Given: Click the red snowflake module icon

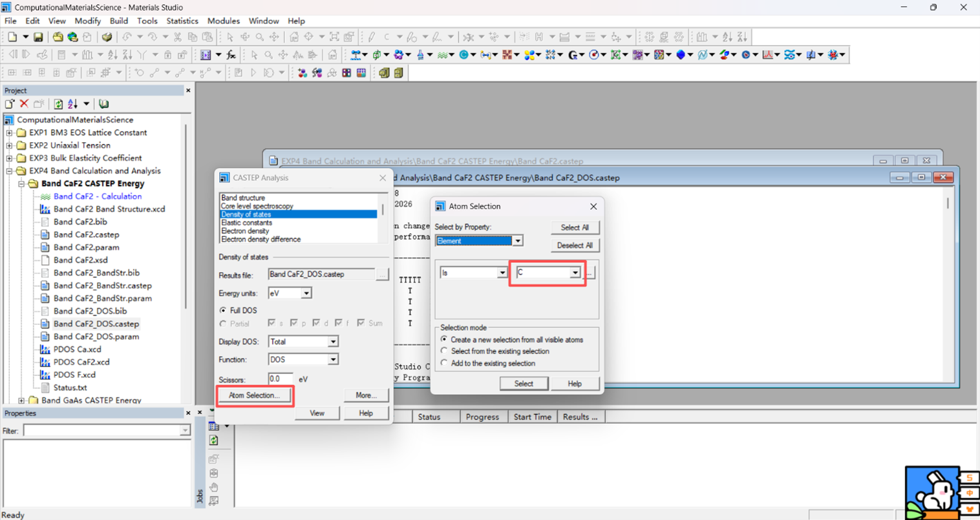Looking at the screenshot, I should 833,55.
